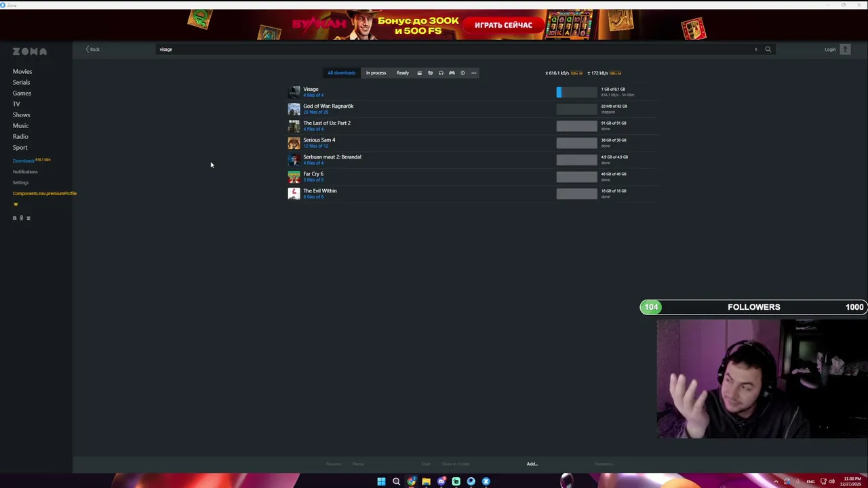
Task: Open File Explorer from the taskbar
Action: tap(426, 482)
